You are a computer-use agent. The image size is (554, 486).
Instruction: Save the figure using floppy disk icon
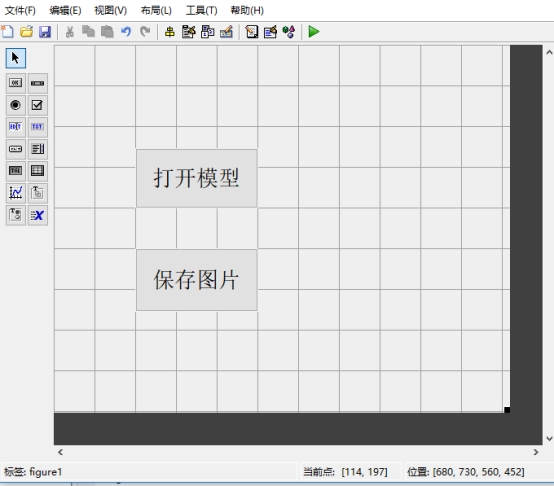[45, 31]
